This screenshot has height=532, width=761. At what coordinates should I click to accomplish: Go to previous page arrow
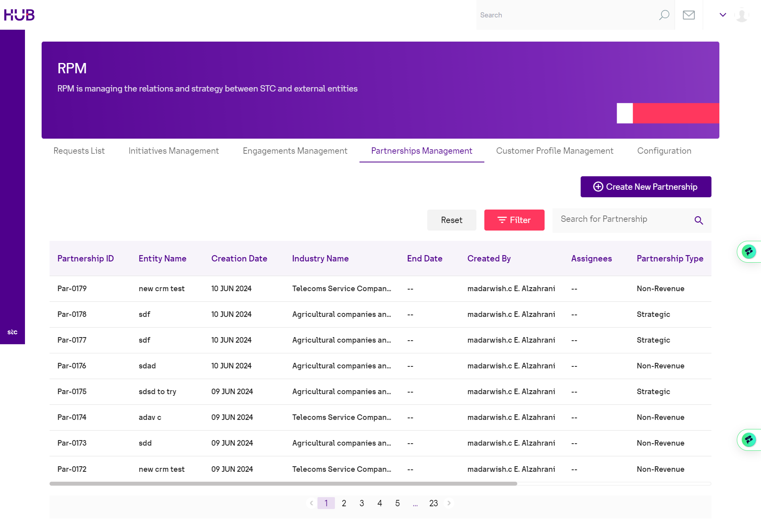pyautogui.click(x=312, y=503)
